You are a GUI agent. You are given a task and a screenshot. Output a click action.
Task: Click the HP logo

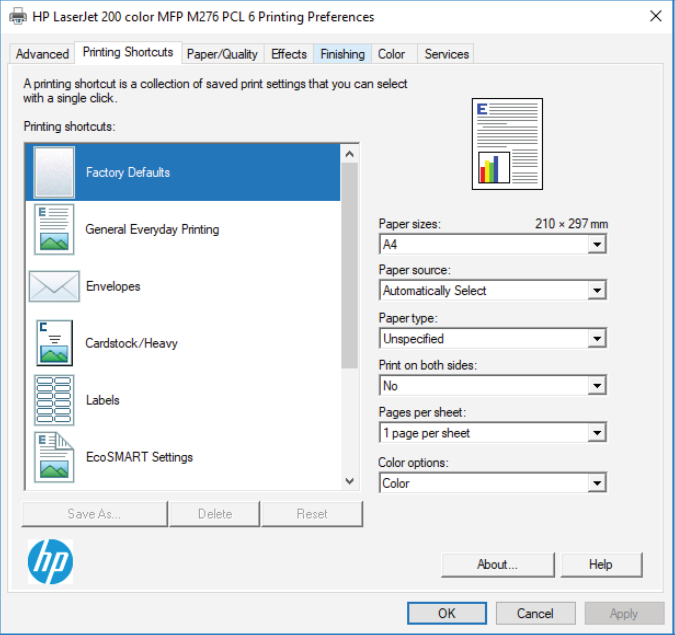50,561
